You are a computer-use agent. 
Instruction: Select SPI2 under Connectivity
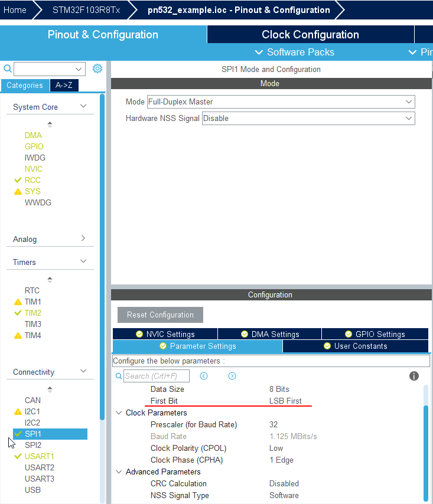click(33, 445)
